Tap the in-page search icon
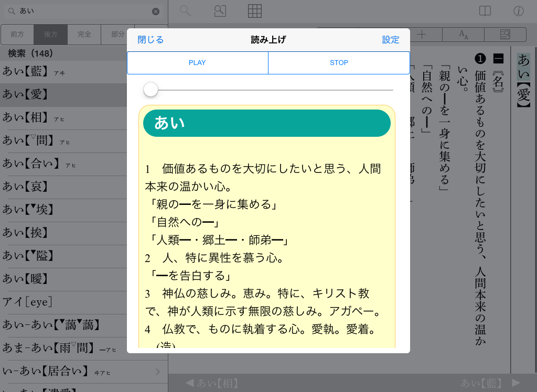 [505, 35]
